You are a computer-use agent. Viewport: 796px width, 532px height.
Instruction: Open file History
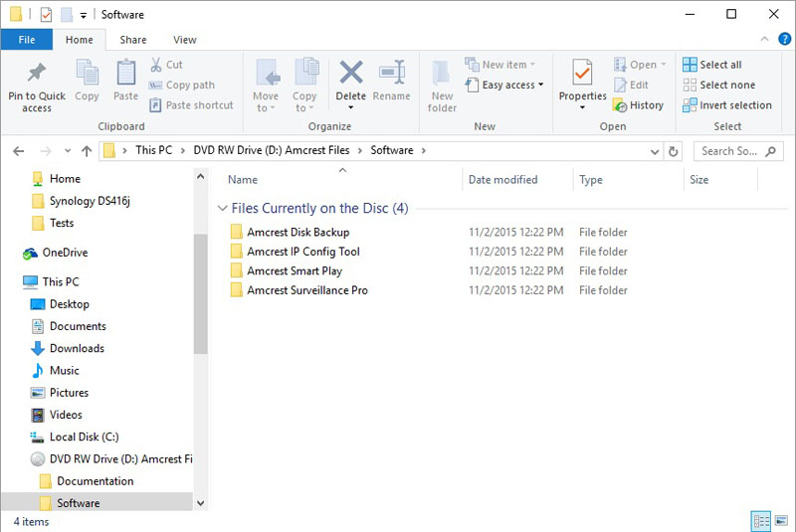coord(638,105)
